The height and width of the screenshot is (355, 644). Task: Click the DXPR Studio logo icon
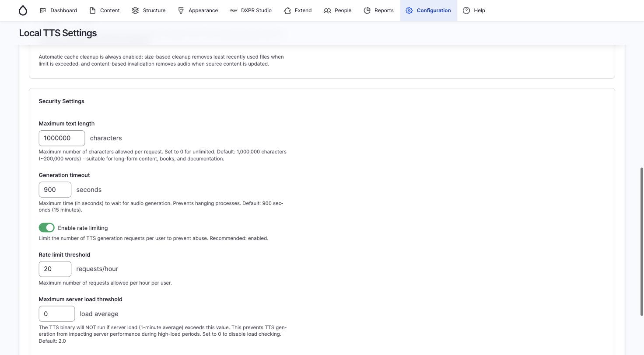pyautogui.click(x=234, y=10)
